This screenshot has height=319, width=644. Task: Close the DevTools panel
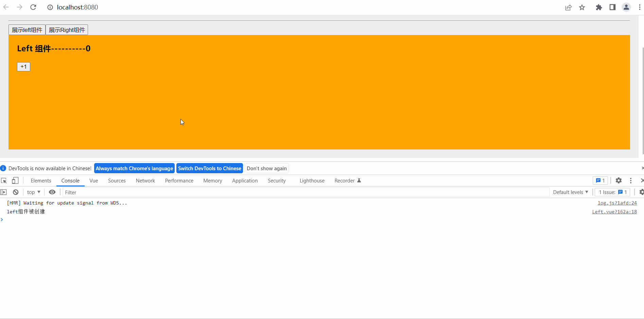click(x=642, y=181)
